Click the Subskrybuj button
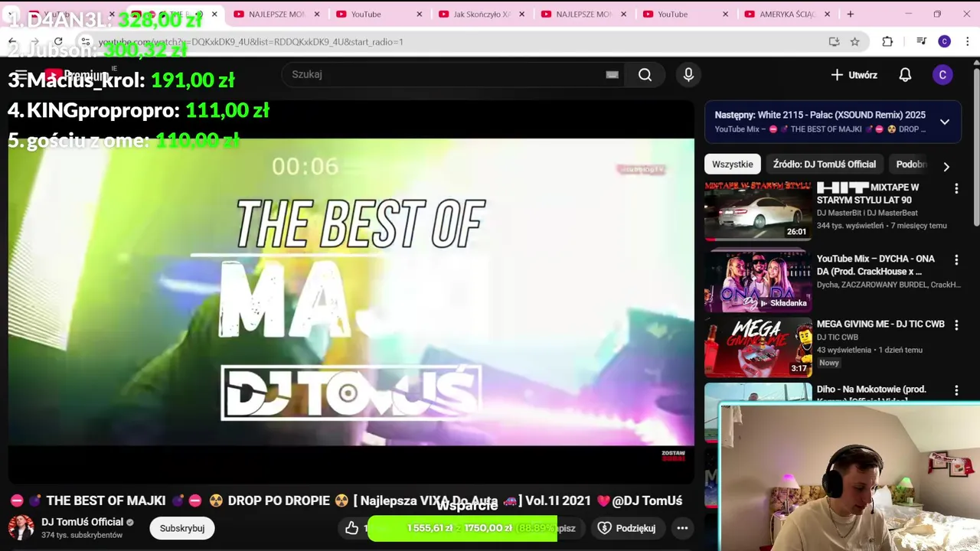Viewport: 980px width, 551px height. [182, 528]
